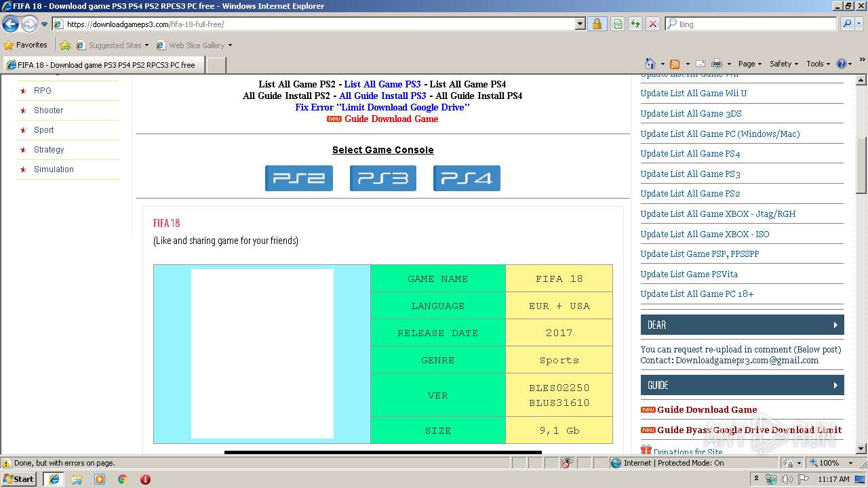Click the security lock icon
This screenshot has height=488, width=868.
pos(597,24)
